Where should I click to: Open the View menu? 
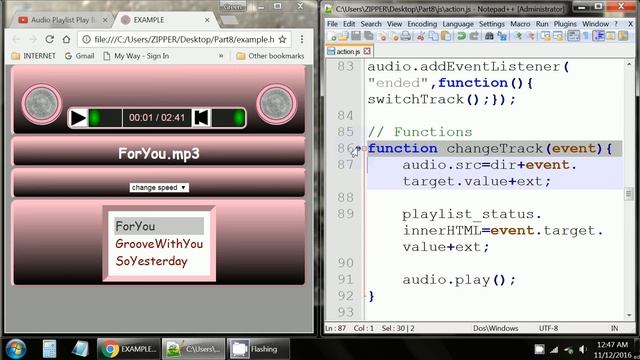point(394,24)
